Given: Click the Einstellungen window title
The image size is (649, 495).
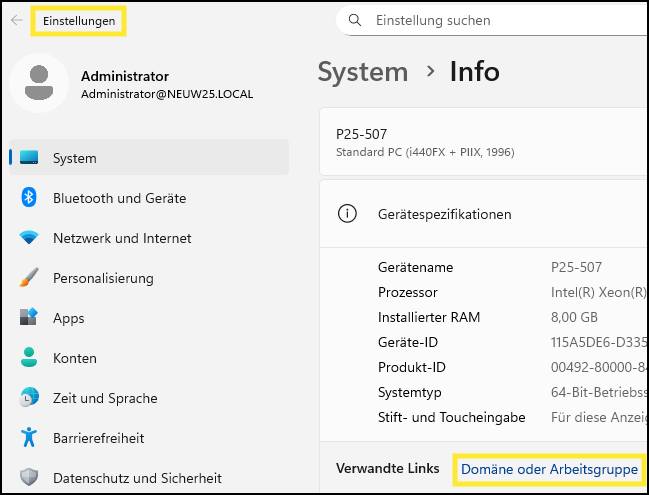Looking at the screenshot, I should [79, 21].
